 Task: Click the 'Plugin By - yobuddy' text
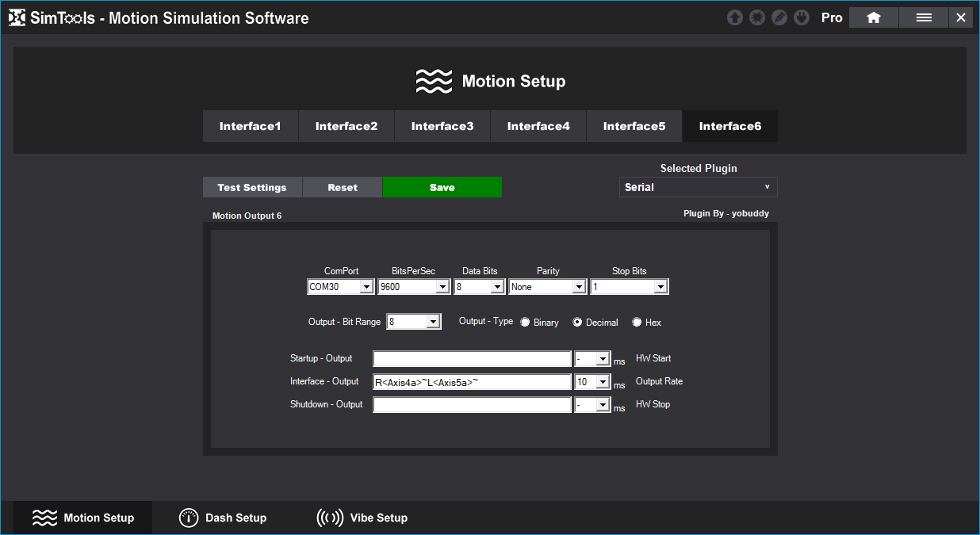coord(726,213)
